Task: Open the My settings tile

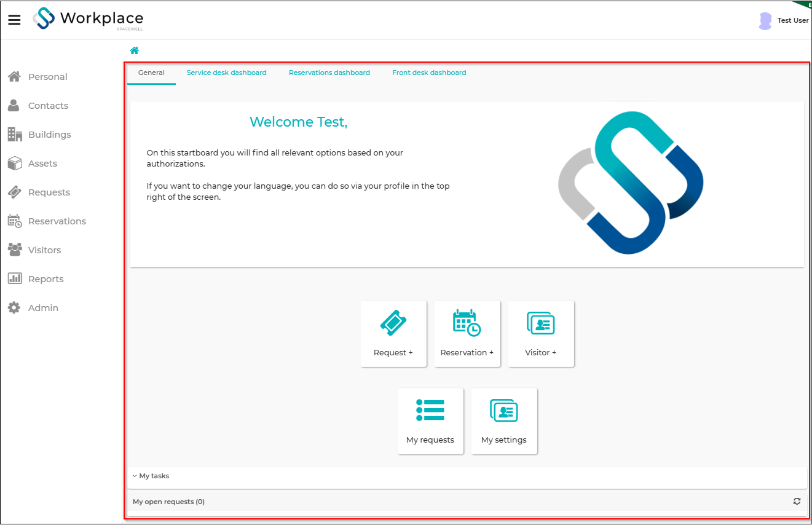Action: tap(504, 421)
